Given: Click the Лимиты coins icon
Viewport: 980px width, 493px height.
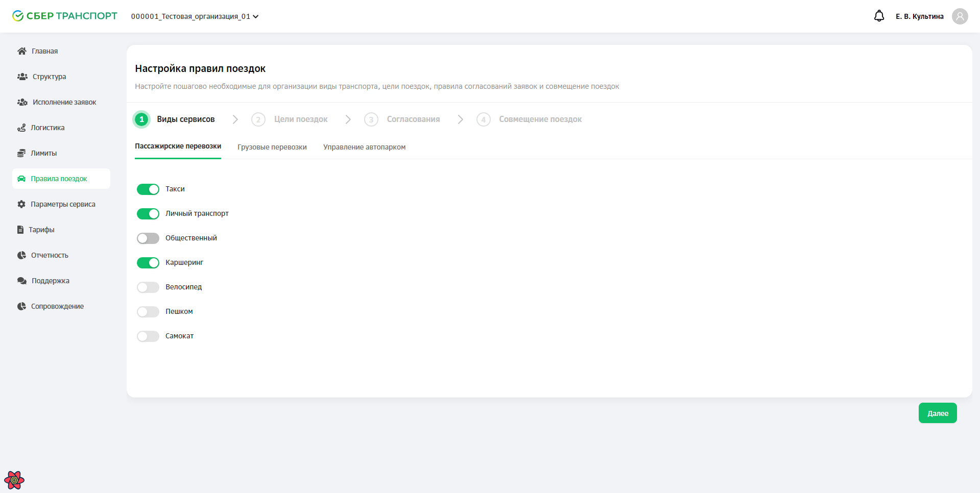Looking at the screenshot, I should click(x=21, y=153).
